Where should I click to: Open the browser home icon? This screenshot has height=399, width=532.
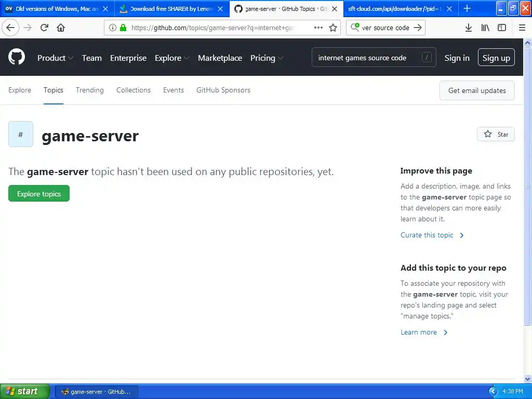point(61,28)
